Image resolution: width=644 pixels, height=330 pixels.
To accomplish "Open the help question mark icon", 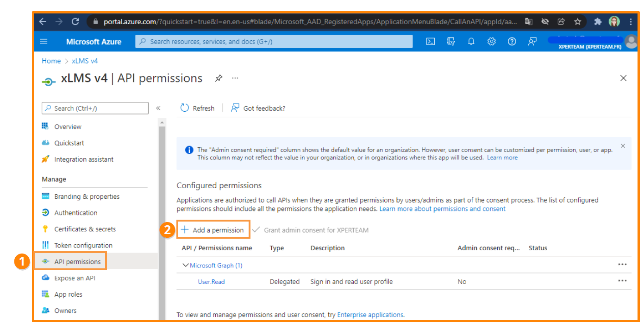I will pos(512,42).
